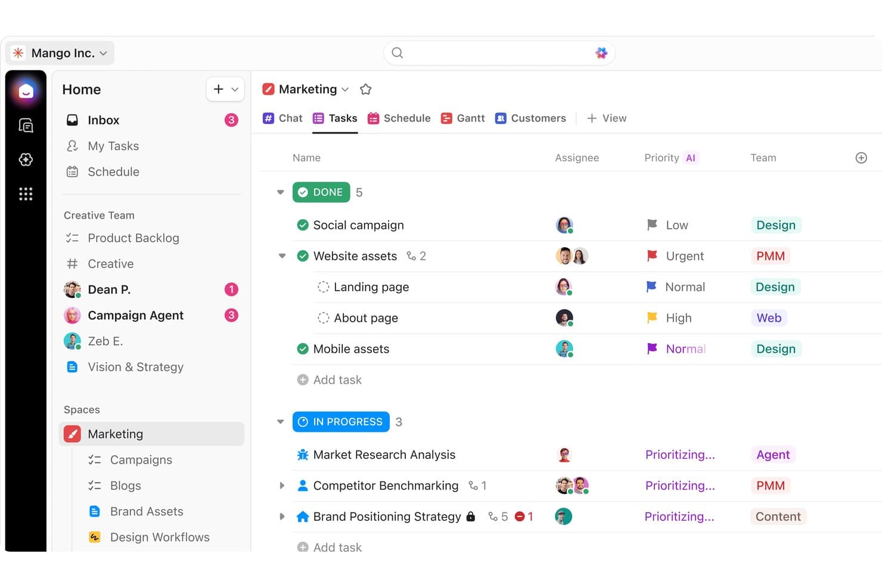Screen dimensions: 882x588
Task: Toggle the Website assets done status checkmark
Action: (x=303, y=256)
